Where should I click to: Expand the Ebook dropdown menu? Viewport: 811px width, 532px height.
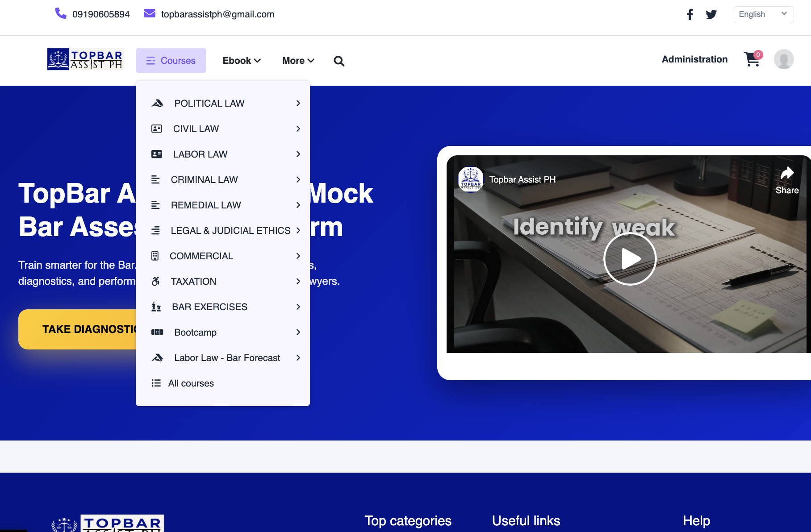click(242, 61)
